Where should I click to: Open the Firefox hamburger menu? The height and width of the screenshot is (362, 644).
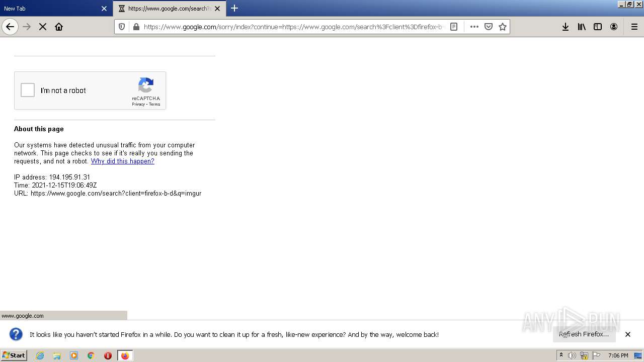point(634,27)
